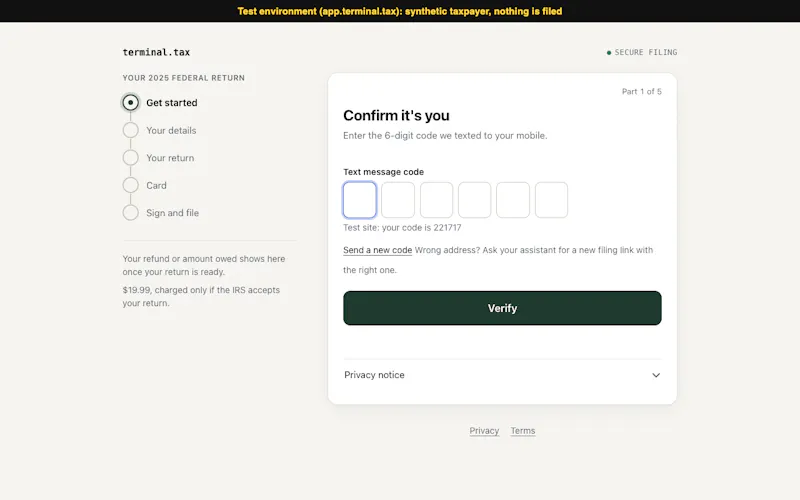Viewport: 800px width, 500px height.
Task: Click the terminal.tax logo
Action: pos(156,52)
